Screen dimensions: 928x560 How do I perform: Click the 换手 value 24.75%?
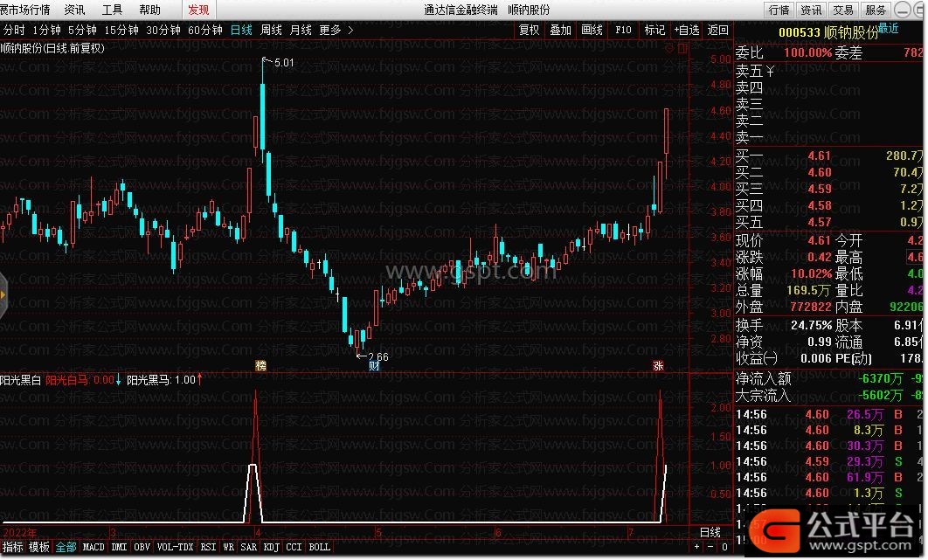pyautogui.click(x=812, y=326)
